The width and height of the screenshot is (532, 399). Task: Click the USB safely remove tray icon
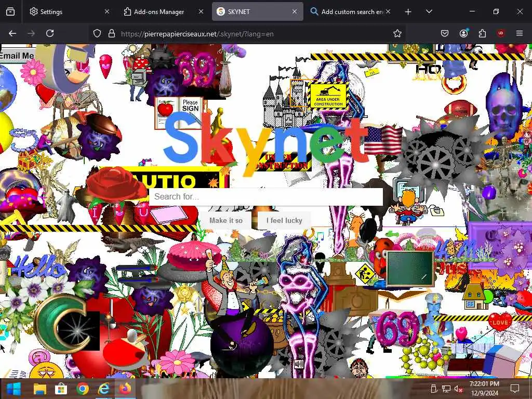coord(433,389)
